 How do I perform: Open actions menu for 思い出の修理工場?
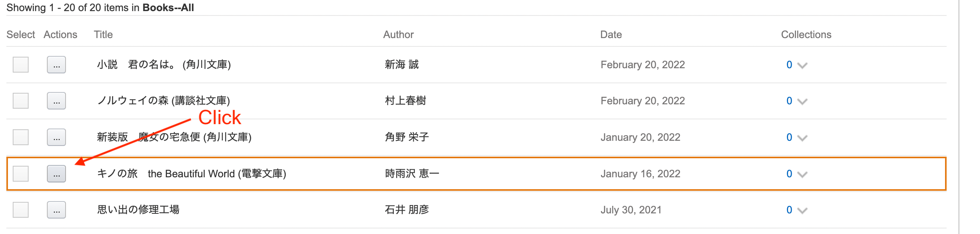pos(56,210)
